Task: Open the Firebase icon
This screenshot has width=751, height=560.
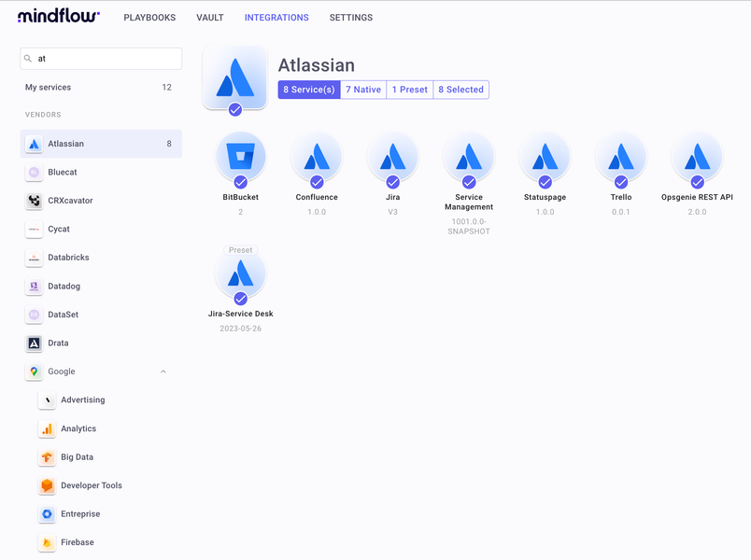Action: click(47, 542)
